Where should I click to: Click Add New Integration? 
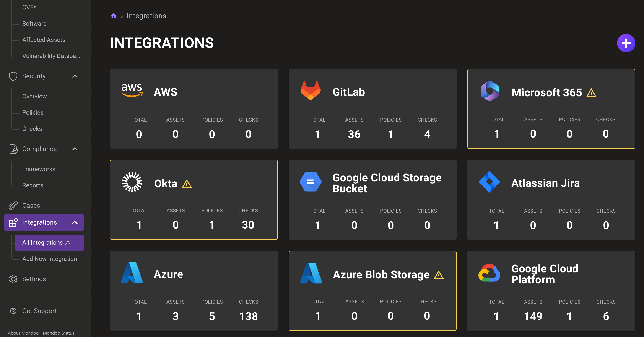pyautogui.click(x=49, y=259)
